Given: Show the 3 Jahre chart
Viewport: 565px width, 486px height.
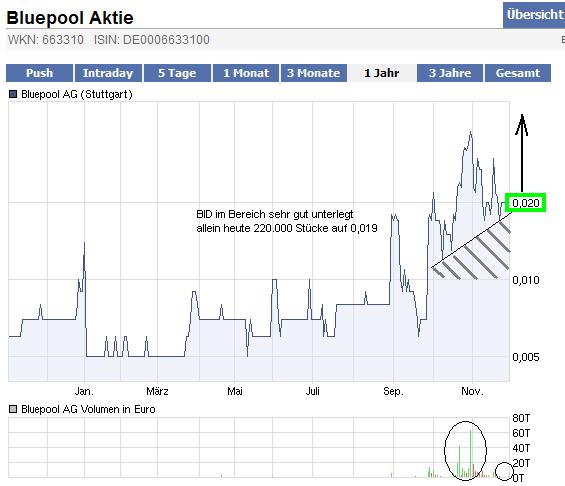Looking at the screenshot, I should (x=450, y=73).
